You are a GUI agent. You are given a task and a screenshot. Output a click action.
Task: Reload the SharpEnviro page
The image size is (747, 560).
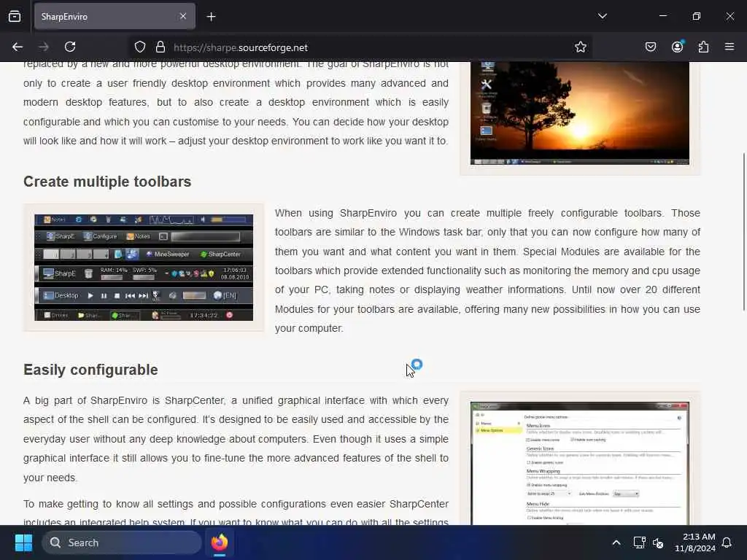[x=70, y=47]
